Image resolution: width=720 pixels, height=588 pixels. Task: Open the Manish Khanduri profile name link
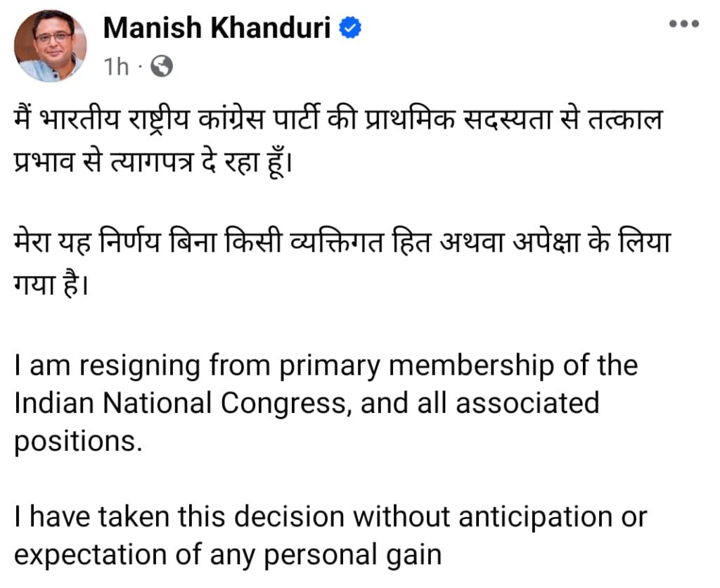tap(217, 27)
